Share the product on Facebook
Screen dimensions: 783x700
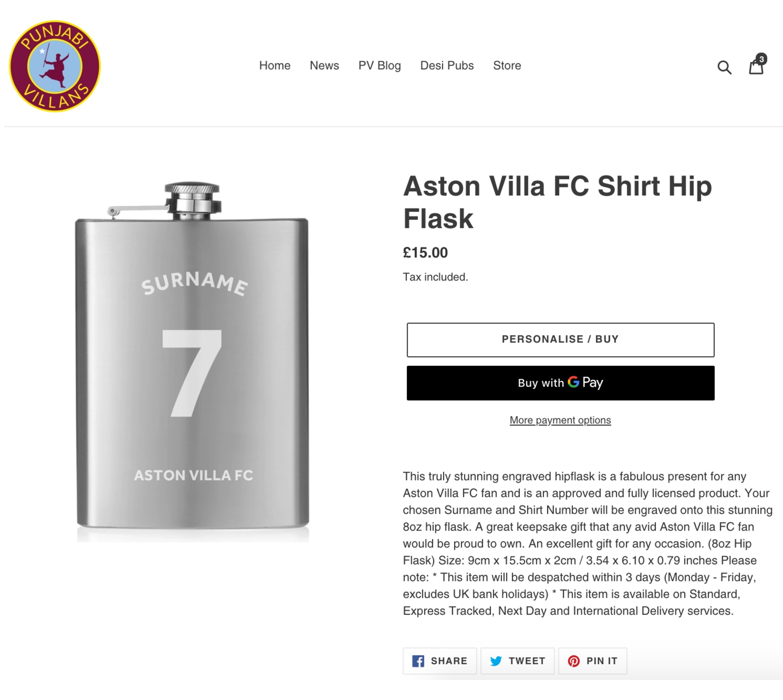(439, 661)
